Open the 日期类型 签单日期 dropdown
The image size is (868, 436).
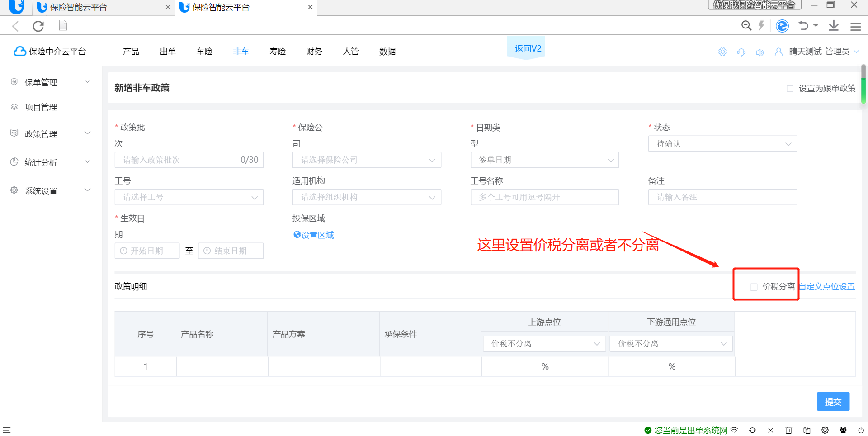click(544, 160)
